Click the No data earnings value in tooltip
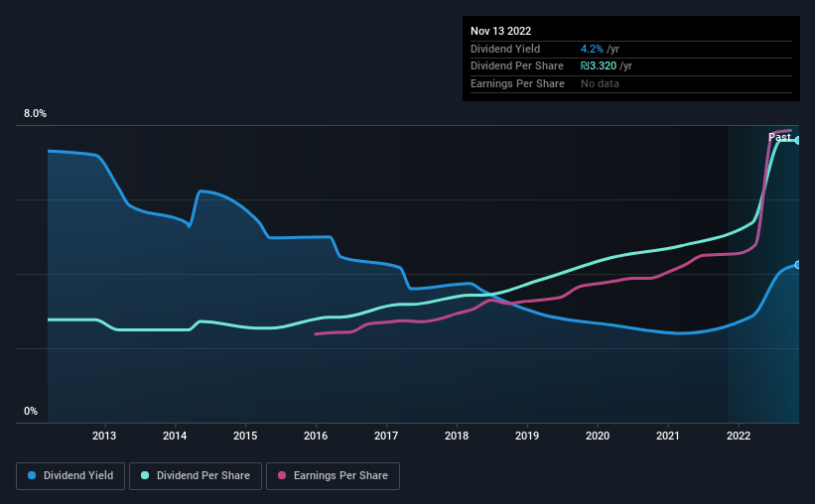The image size is (815, 504). [x=600, y=83]
